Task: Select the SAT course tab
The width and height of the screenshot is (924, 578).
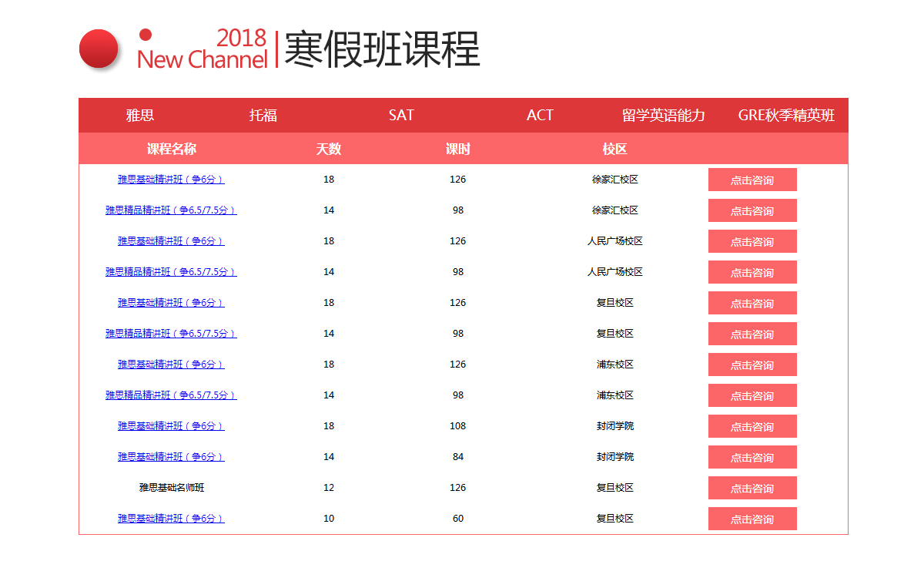Action: click(401, 116)
